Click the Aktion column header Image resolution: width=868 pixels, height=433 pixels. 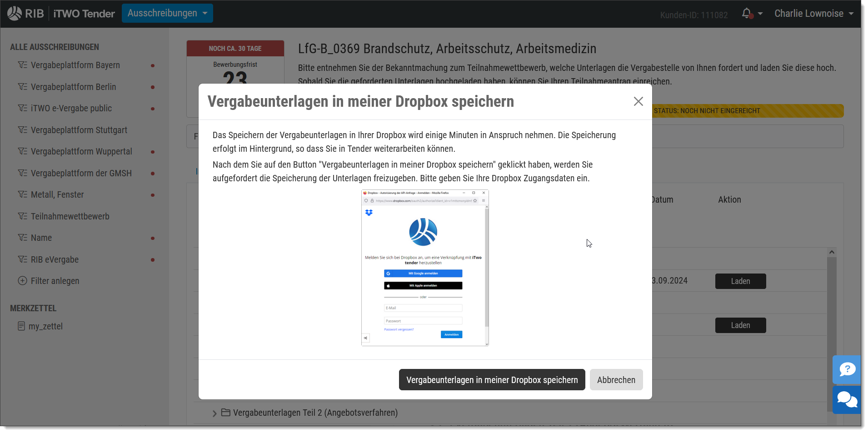pyautogui.click(x=729, y=199)
